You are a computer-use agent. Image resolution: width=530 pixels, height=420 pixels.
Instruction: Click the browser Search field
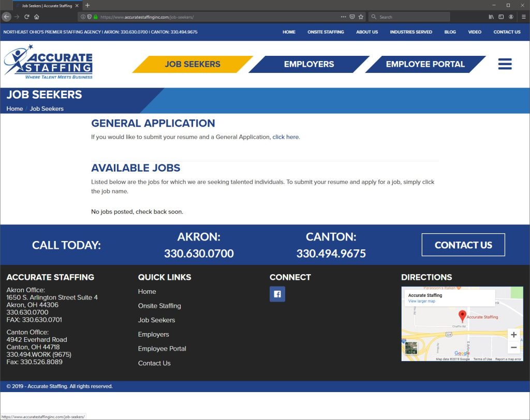coord(410,17)
